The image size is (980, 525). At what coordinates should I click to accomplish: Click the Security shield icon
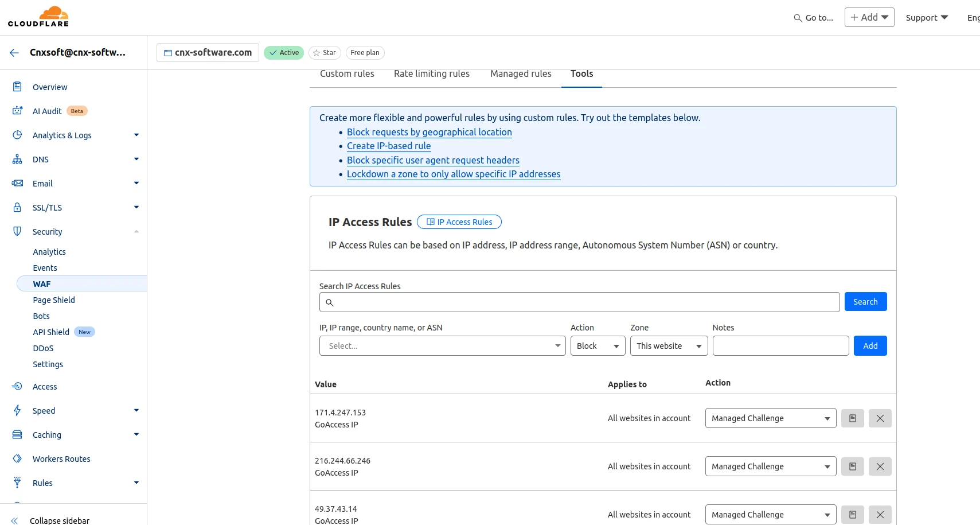17,231
